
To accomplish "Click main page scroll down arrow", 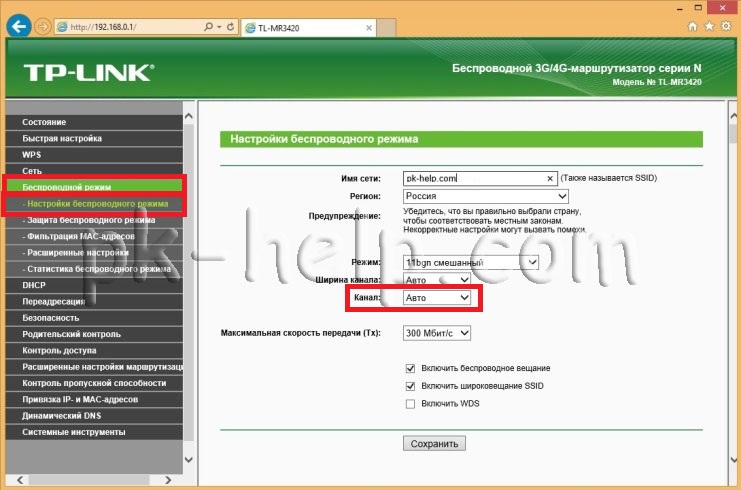I will click(x=733, y=459).
